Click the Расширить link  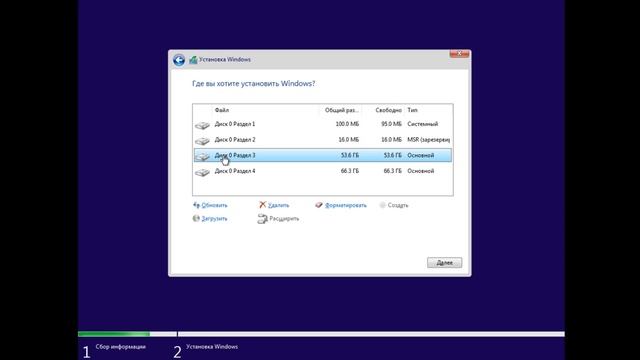(x=284, y=219)
